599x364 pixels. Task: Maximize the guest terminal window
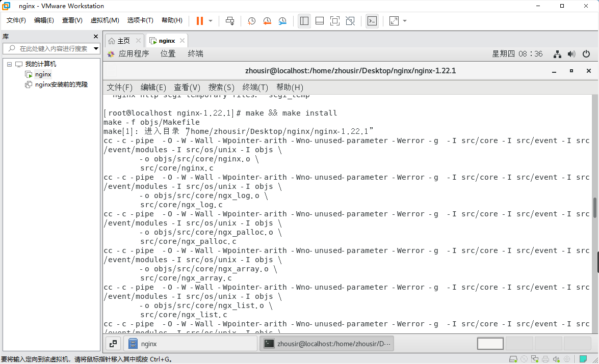pyautogui.click(x=571, y=71)
